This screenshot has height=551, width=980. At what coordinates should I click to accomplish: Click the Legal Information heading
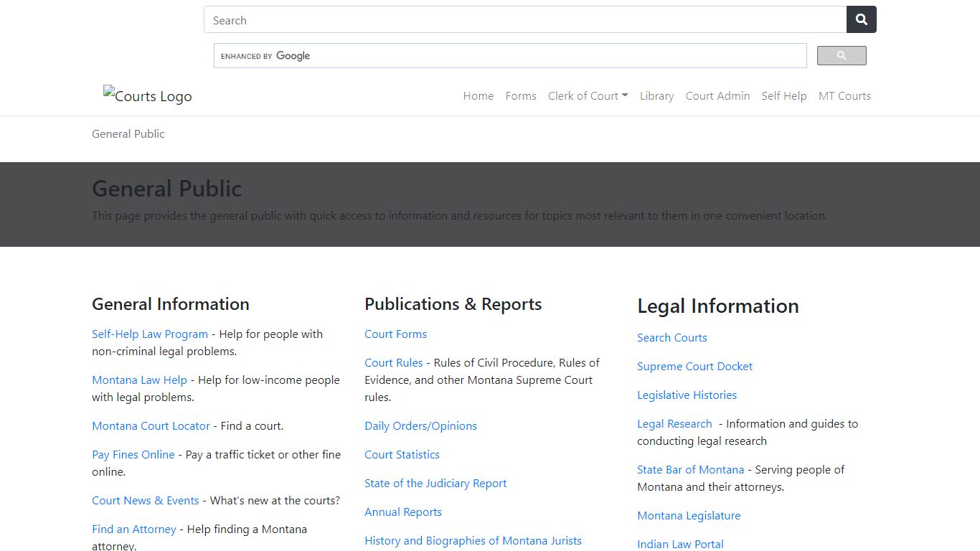[x=717, y=306]
